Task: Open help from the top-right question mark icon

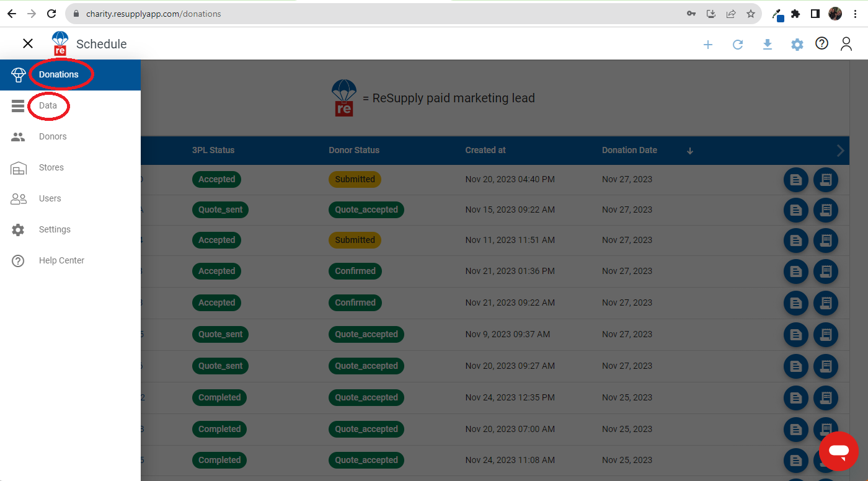Action: coord(822,43)
